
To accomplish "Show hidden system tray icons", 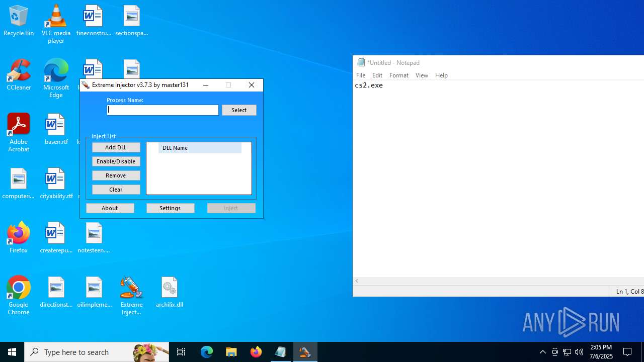I will [x=543, y=352].
